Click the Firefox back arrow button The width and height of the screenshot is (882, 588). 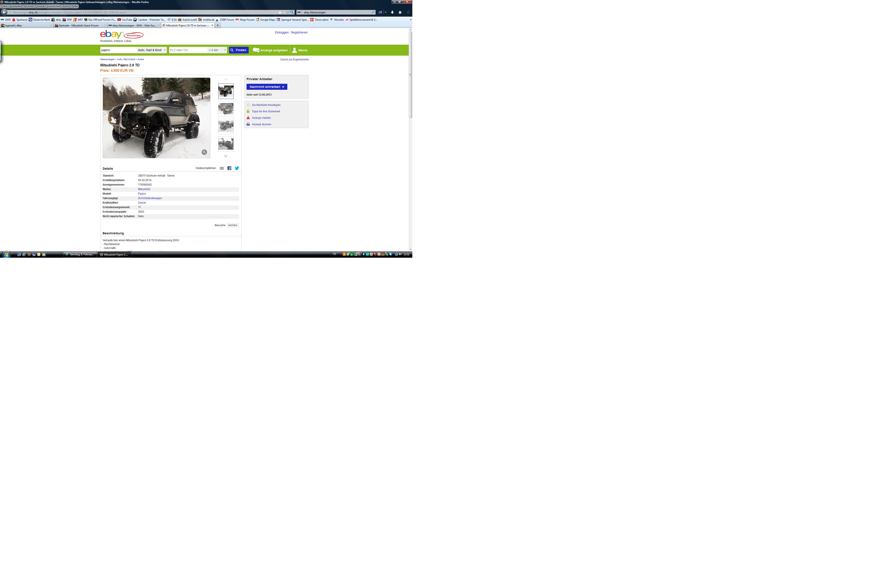(x=4, y=12)
